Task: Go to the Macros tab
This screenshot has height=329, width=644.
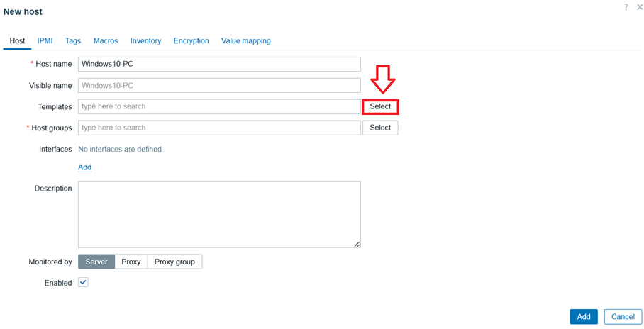Action: [x=106, y=41]
